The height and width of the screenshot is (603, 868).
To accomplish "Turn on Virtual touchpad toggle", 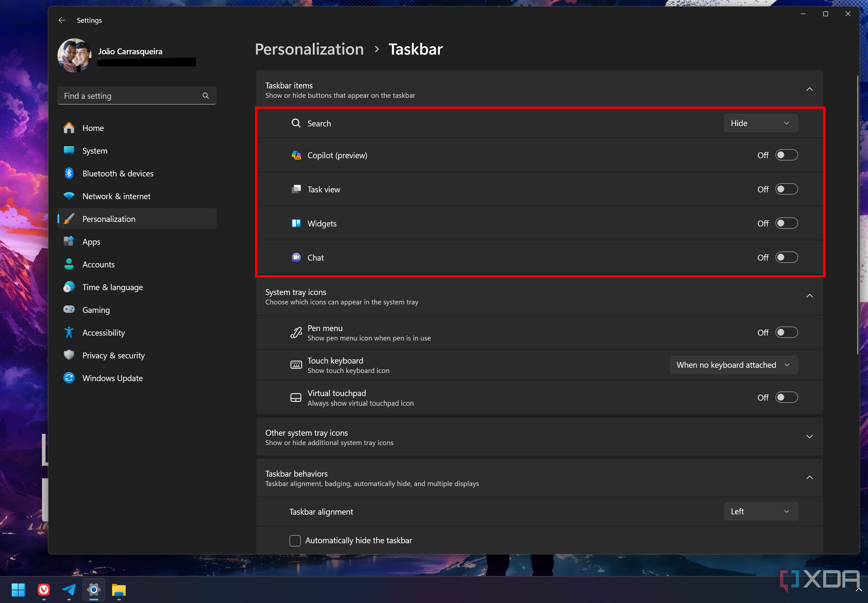I will point(786,397).
